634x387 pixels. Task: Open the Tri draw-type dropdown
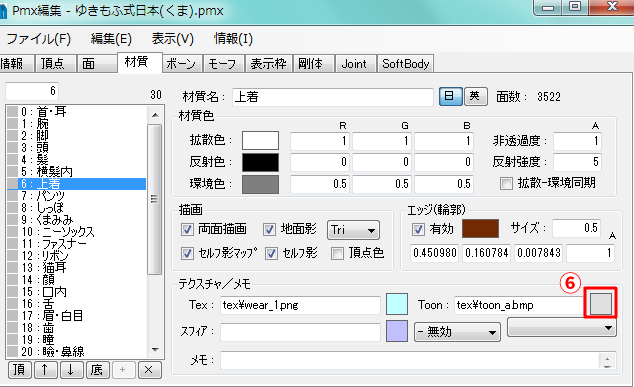(x=353, y=230)
